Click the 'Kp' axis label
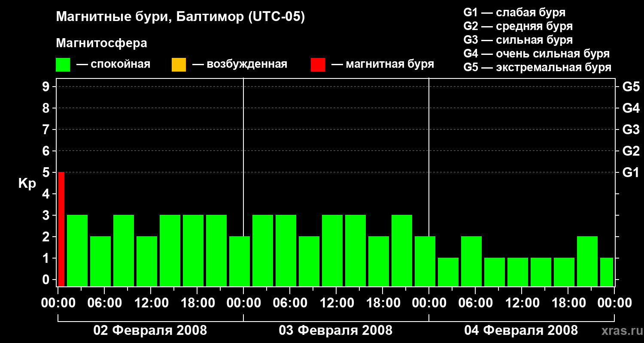644x343 pixels. coord(27,184)
